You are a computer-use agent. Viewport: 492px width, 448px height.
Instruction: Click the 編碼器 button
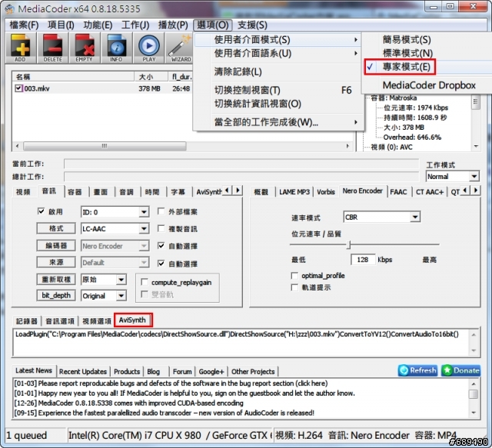56,245
